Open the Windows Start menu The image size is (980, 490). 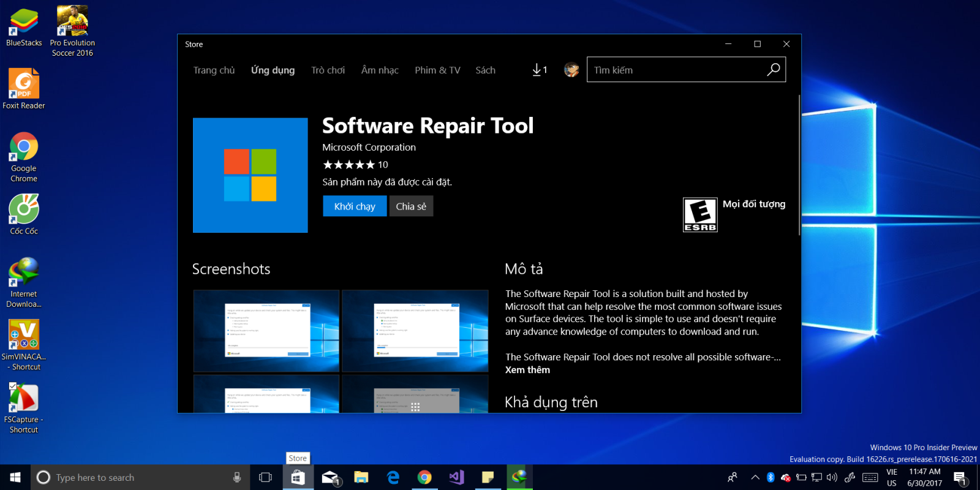[x=15, y=477]
